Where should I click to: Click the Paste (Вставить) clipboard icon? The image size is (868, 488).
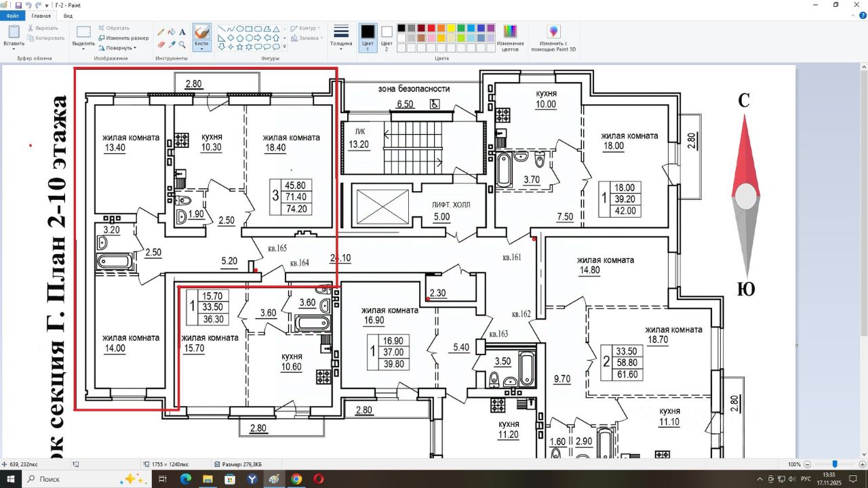14,31
